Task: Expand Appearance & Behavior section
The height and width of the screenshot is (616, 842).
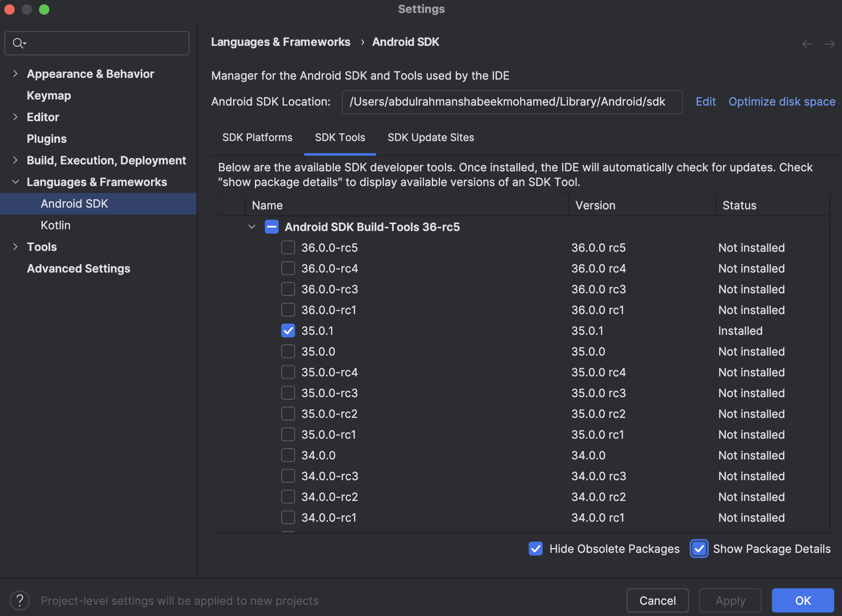Action: (16, 74)
